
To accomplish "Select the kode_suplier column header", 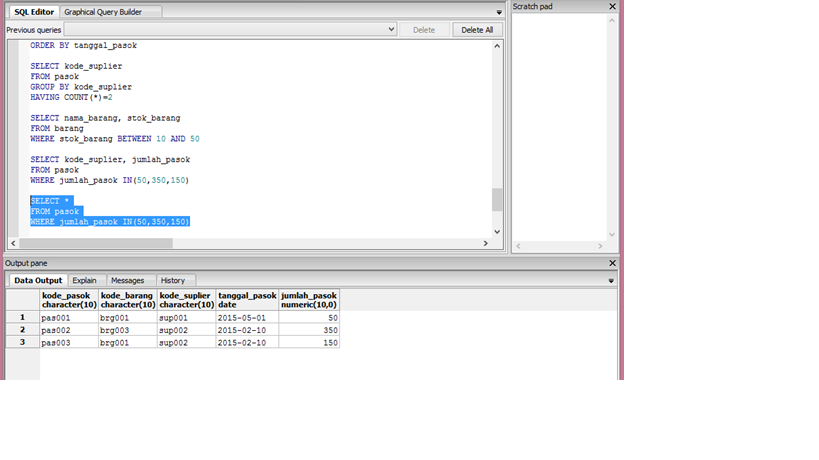I will point(186,300).
